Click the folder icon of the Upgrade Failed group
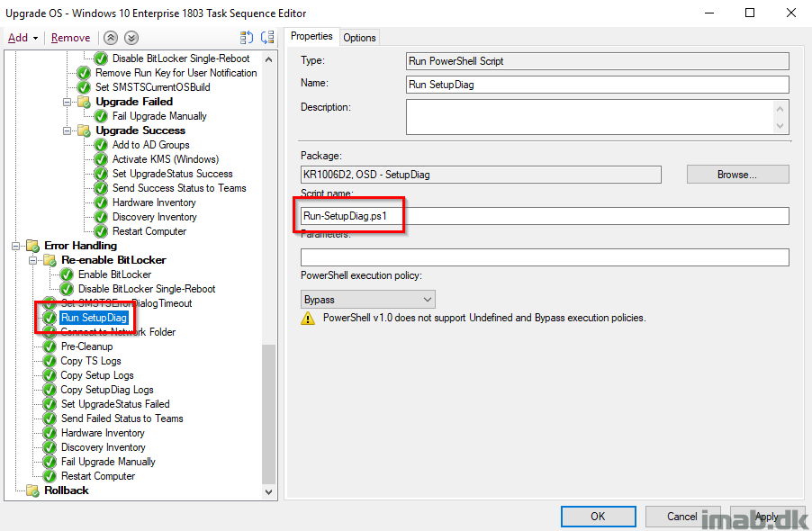Image resolution: width=812 pixels, height=531 pixels. click(84, 102)
